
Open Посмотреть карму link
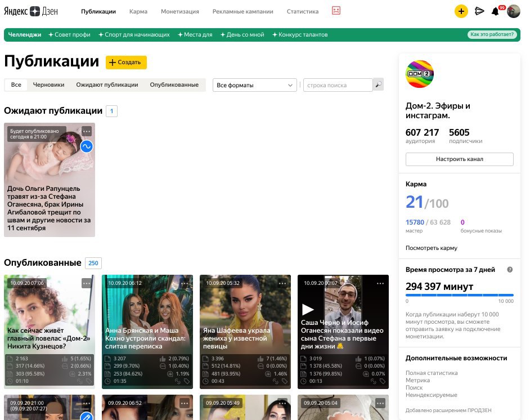click(432, 248)
